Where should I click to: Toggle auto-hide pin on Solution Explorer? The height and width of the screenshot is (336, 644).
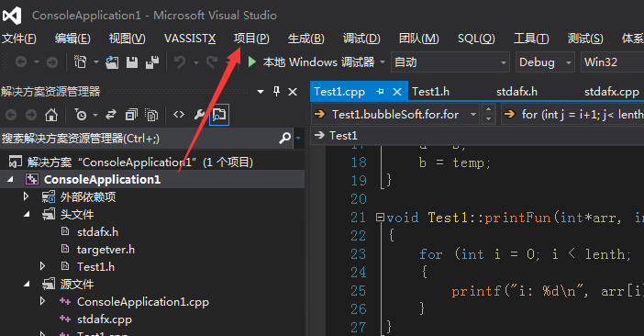coord(276,91)
